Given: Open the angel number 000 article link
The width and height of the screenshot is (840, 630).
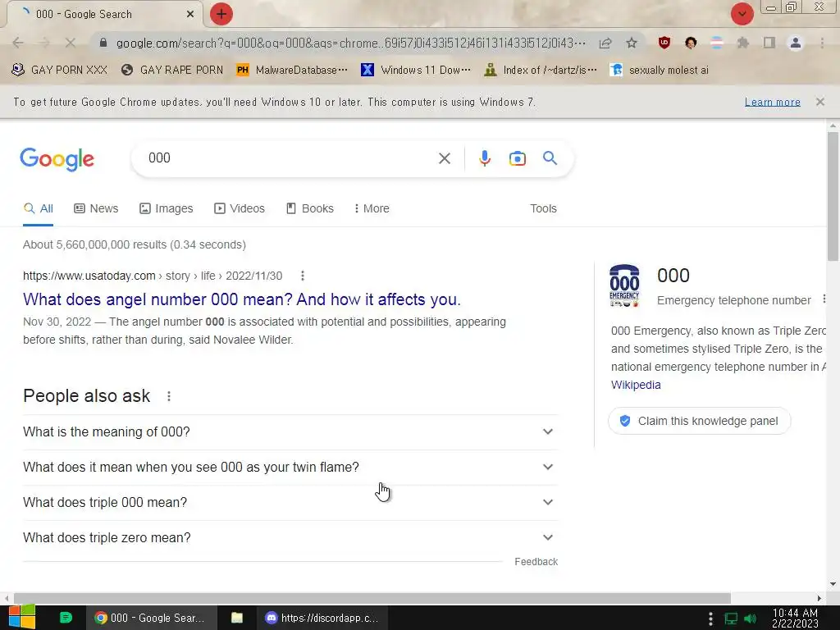Looking at the screenshot, I should click(242, 299).
